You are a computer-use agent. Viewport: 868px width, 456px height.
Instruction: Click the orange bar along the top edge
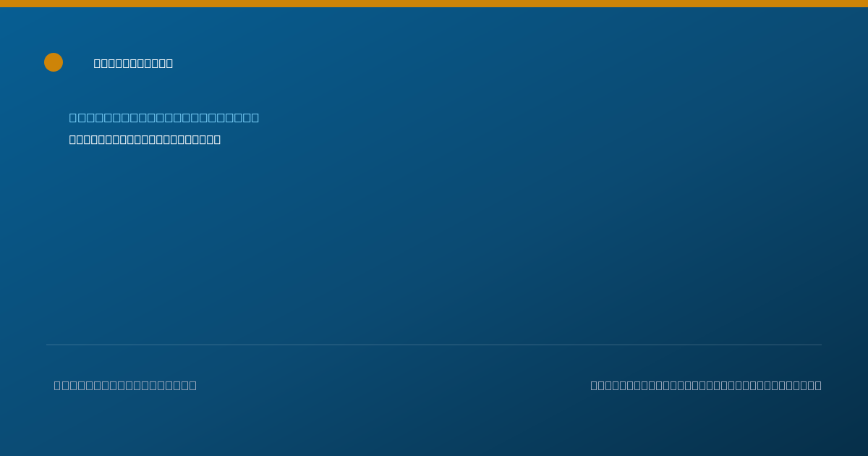[434, 4]
